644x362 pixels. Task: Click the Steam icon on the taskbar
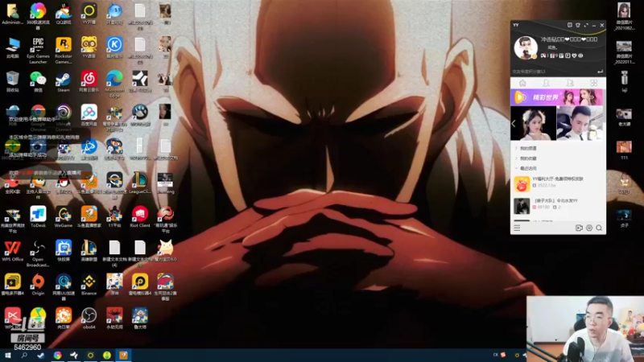[x=41, y=356]
